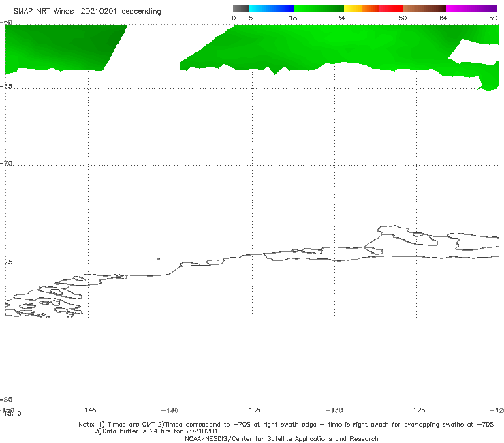Image resolution: width=504 pixels, height=443 pixels.
Task: Click the latitude label '-75'
Action: [x=6, y=262]
